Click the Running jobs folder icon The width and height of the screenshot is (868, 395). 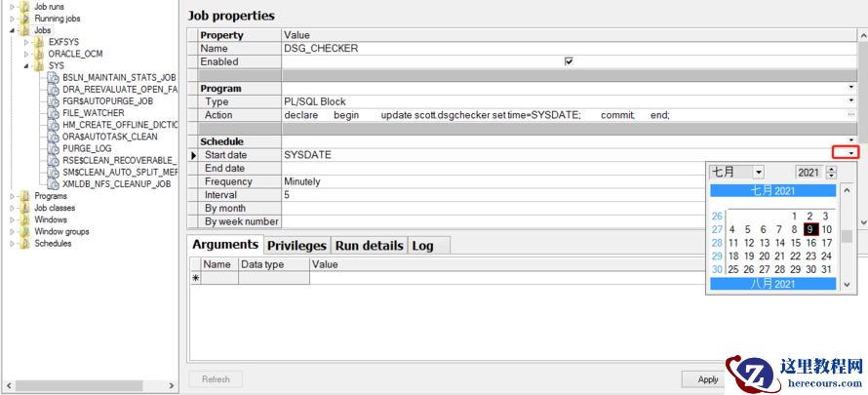(x=24, y=19)
